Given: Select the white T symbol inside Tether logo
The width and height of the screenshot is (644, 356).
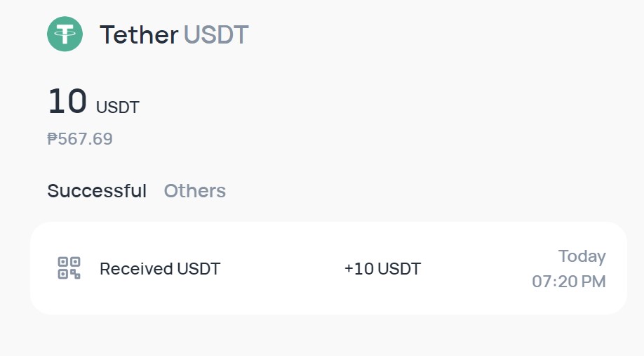Looking at the screenshot, I should (x=65, y=34).
